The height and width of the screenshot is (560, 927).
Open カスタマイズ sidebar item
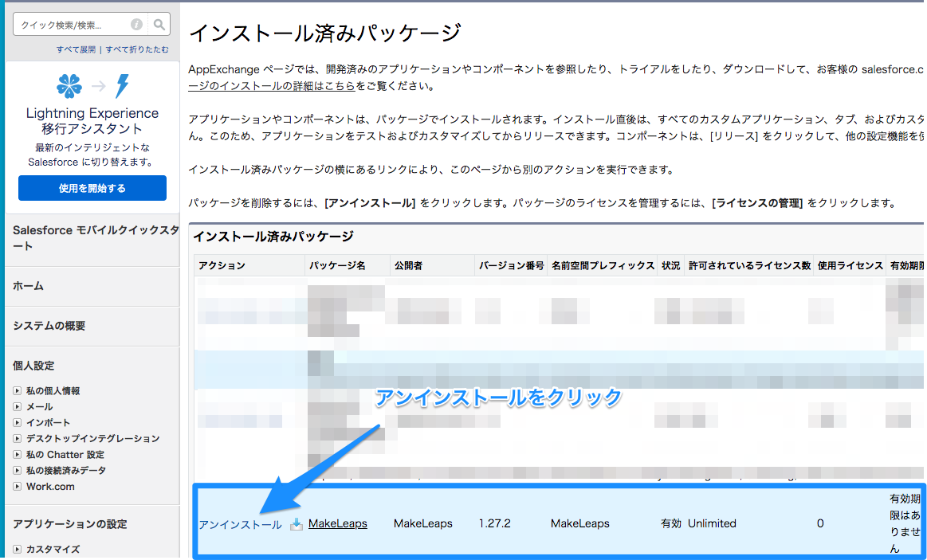pos(53,549)
